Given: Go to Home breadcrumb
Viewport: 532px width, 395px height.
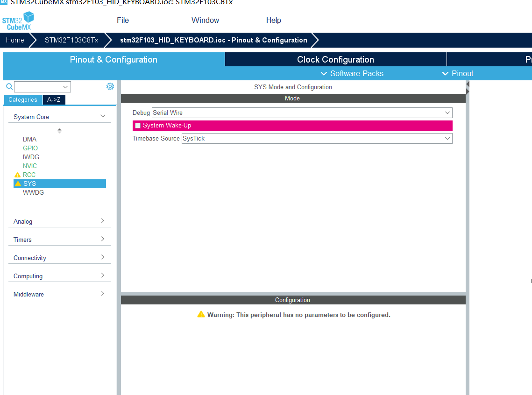Looking at the screenshot, I should (15, 40).
